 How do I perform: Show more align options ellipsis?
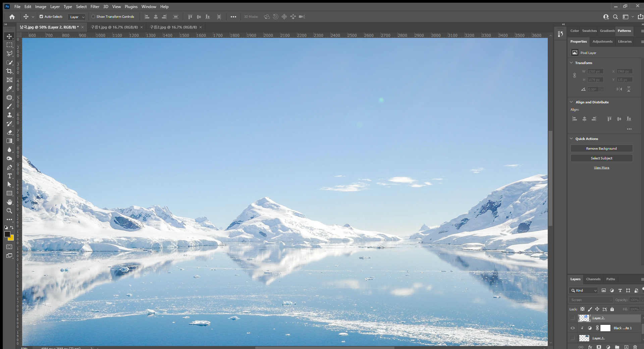[x=629, y=129]
